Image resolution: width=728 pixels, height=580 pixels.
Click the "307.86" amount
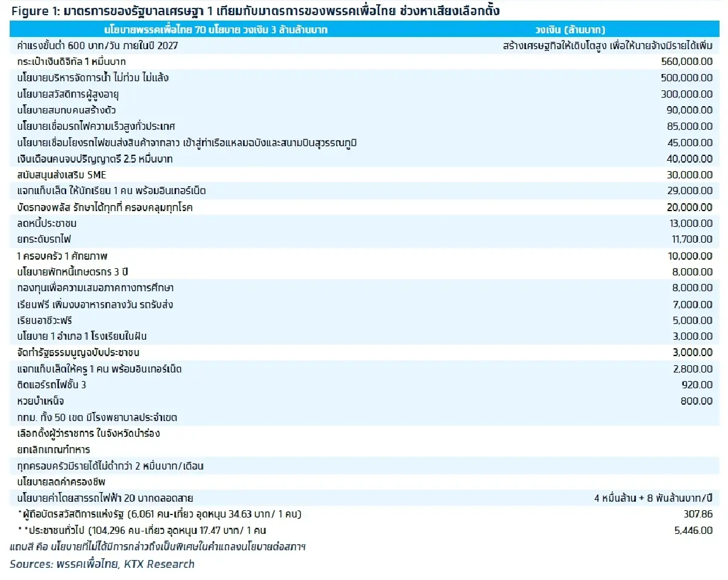(x=698, y=514)
